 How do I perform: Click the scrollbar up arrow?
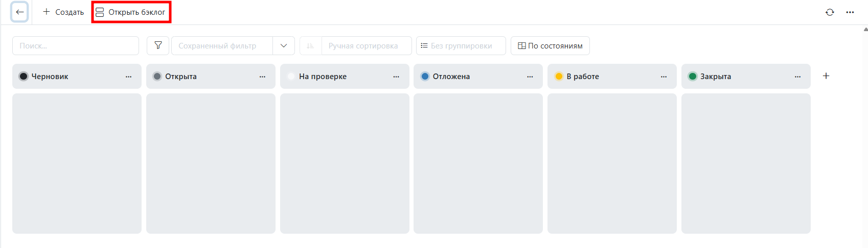(x=865, y=30)
